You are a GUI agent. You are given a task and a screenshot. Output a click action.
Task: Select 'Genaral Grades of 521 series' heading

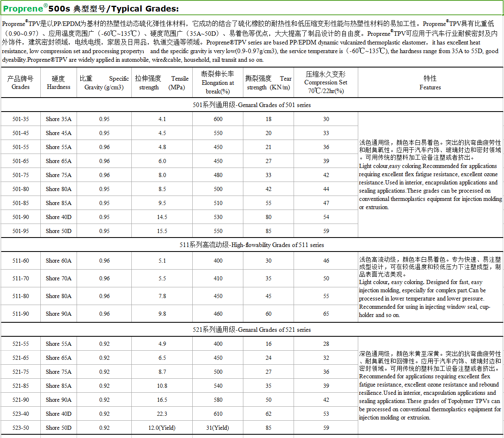pos(252,330)
